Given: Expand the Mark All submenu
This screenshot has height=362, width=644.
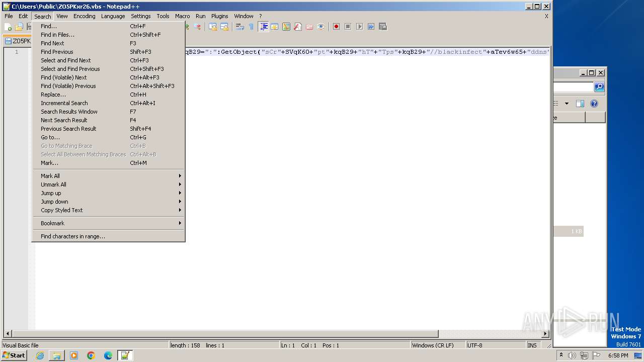Looking at the screenshot, I should pos(108,176).
